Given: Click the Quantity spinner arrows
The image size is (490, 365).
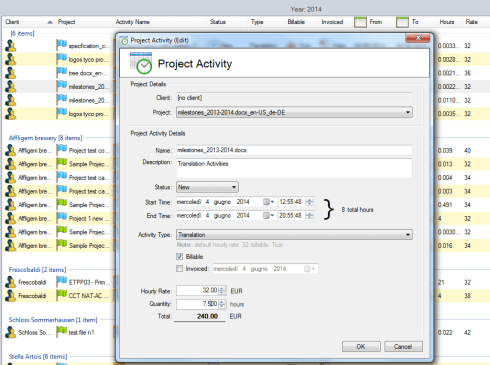Looking at the screenshot, I should click(222, 304).
